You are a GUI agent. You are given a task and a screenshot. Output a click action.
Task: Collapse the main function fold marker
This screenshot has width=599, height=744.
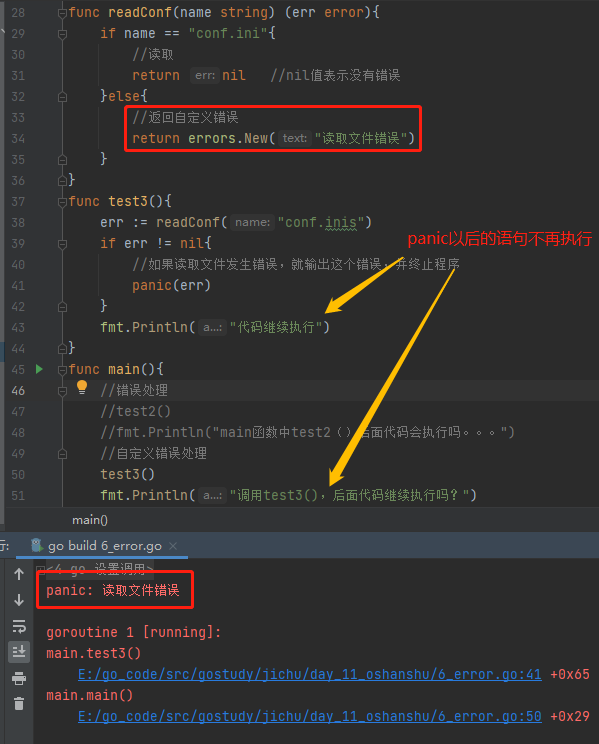[62, 370]
